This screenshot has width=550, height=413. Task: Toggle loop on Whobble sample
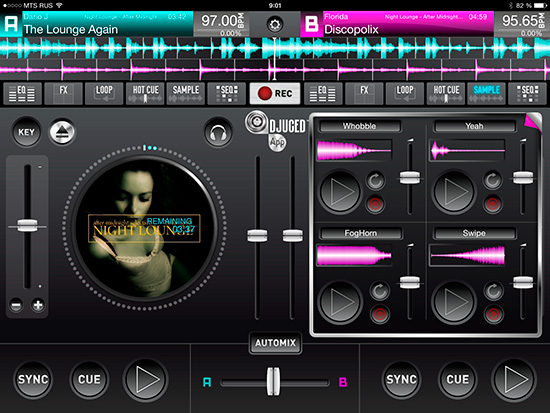point(376,180)
